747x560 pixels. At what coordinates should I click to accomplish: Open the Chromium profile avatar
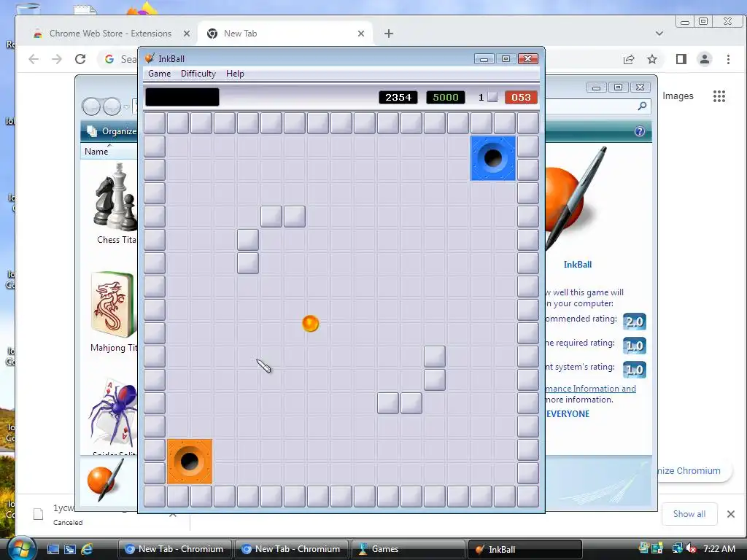click(x=705, y=59)
